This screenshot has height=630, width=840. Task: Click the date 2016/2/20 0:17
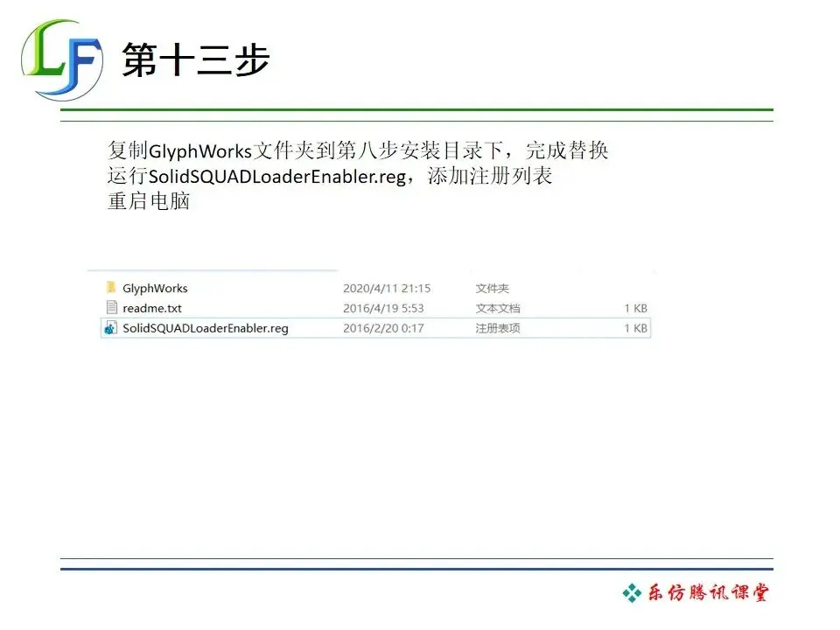click(383, 328)
